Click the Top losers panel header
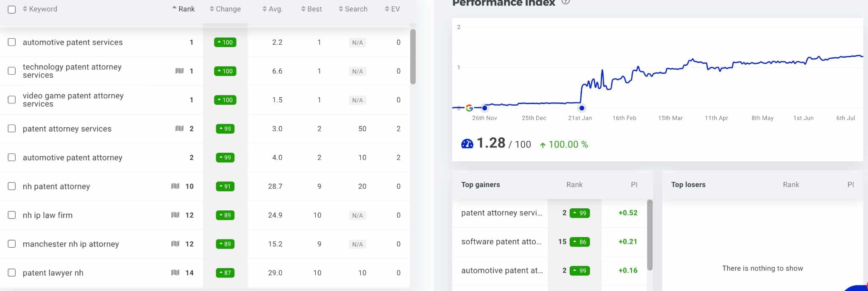 [x=688, y=185]
